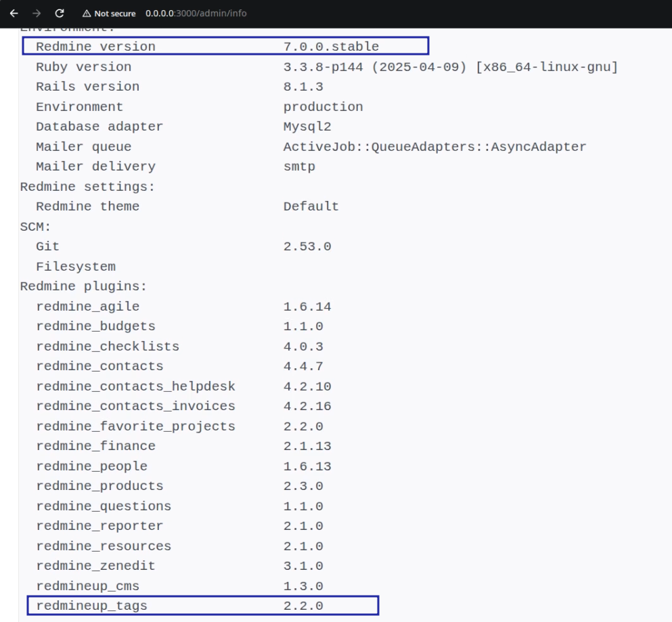Select invoices version 4.2.16
The width and height of the screenshot is (672, 622).
(x=307, y=406)
